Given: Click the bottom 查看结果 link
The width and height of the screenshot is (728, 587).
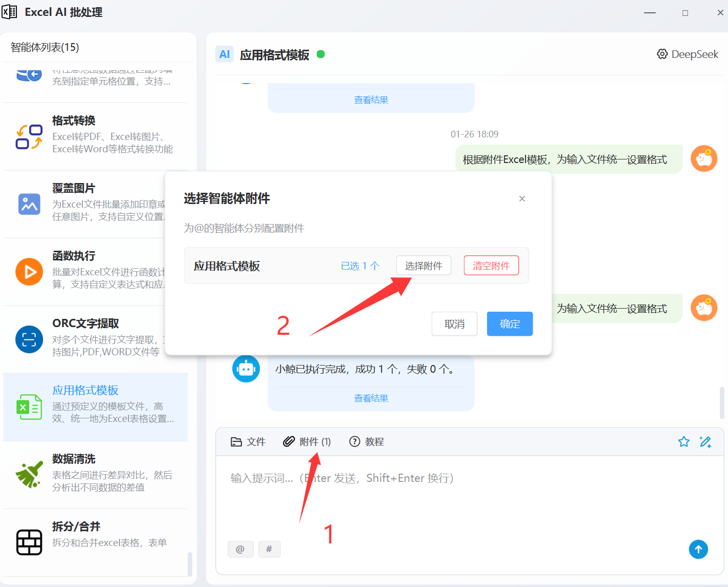Looking at the screenshot, I should pos(371,398).
